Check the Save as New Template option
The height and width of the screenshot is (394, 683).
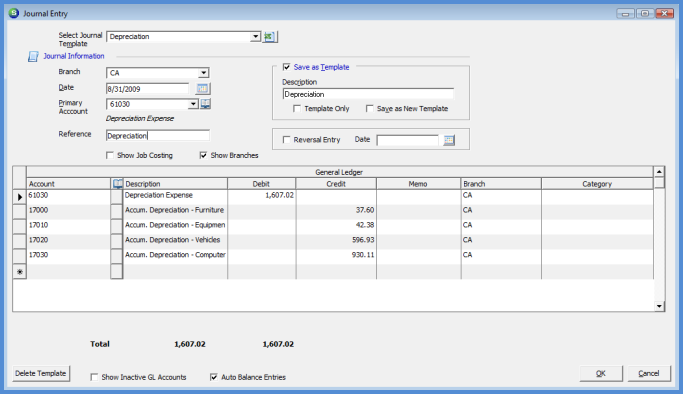(x=369, y=108)
